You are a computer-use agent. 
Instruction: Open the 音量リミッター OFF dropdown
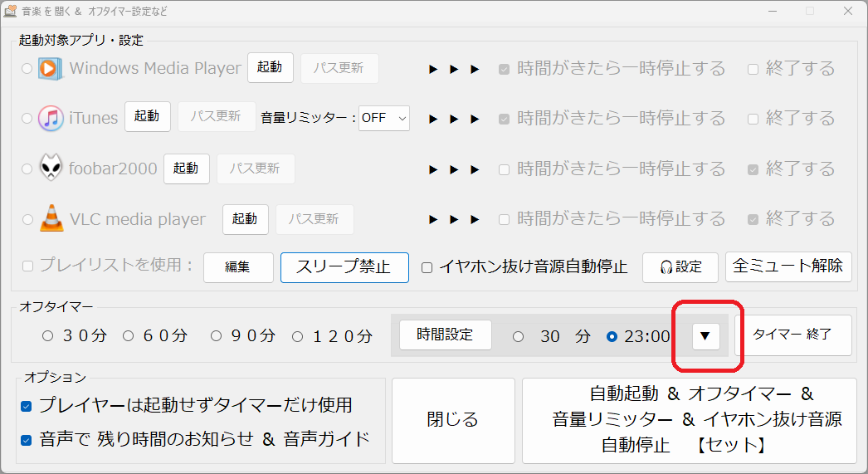pyautogui.click(x=384, y=118)
